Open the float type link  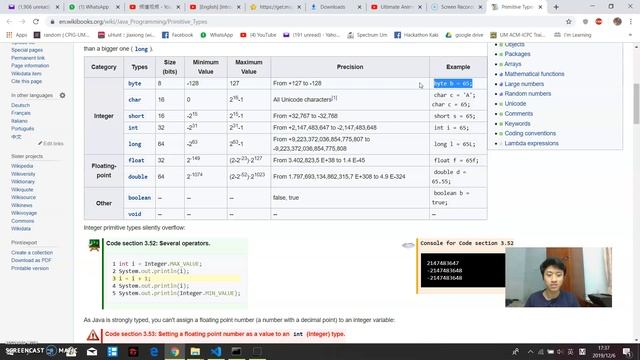pos(136,160)
